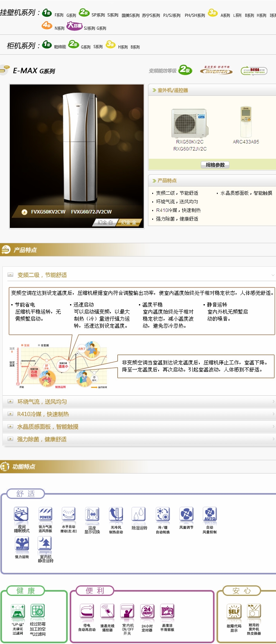The width and height of the screenshot is (276, 644).
Task: Click the 夜间睡眠模式 night sleep icon
Action: [x=21, y=514]
